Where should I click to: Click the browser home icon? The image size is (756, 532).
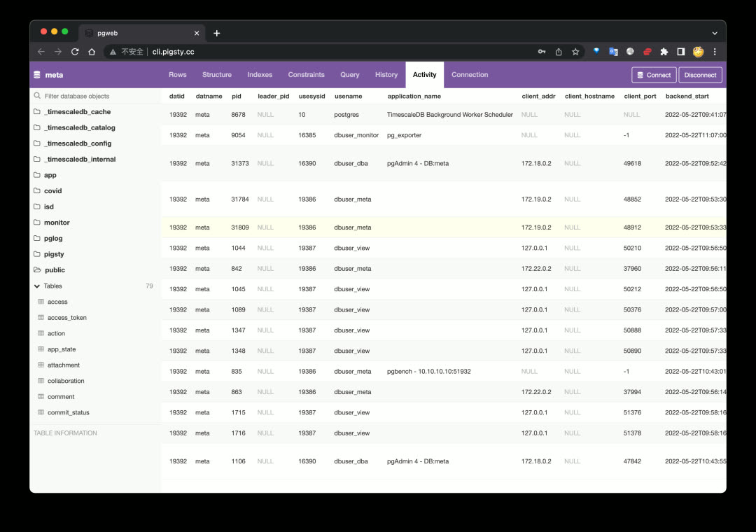(x=92, y=52)
